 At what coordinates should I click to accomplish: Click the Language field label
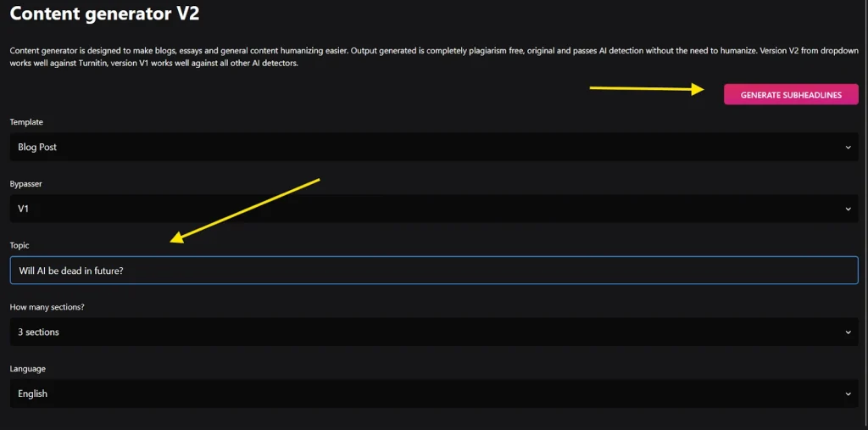28,369
